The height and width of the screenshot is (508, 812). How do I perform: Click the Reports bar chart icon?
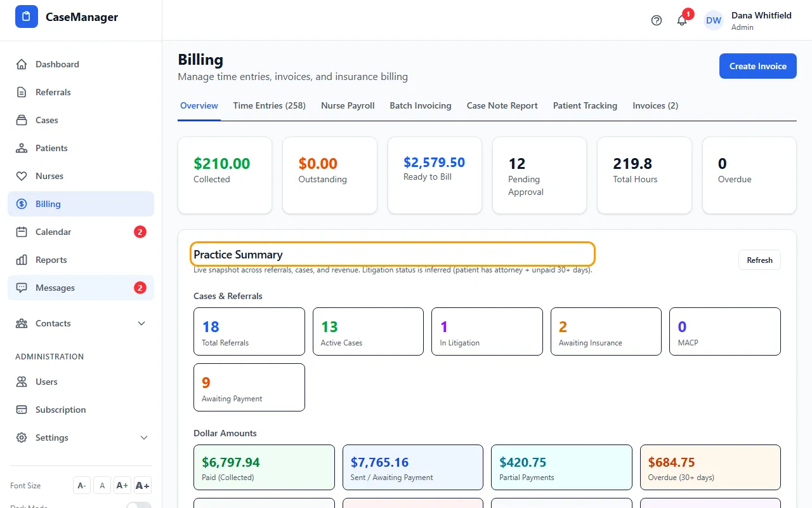click(22, 260)
